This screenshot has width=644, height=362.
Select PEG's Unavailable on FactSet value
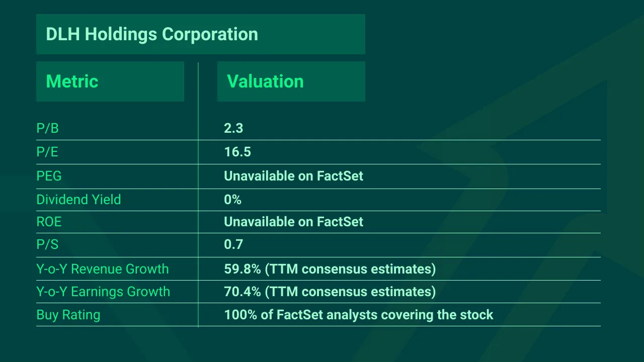(293, 176)
